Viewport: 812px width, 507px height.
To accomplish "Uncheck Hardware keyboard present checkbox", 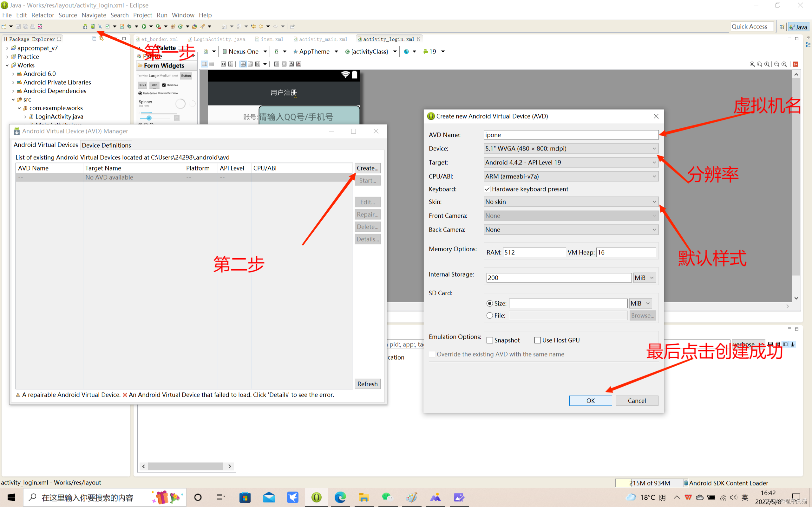I will (487, 189).
